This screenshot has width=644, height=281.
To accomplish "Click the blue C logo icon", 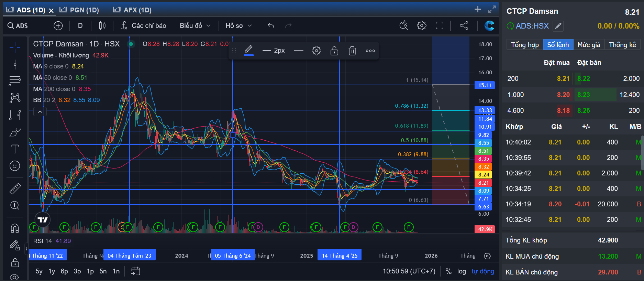I will click(489, 25).
